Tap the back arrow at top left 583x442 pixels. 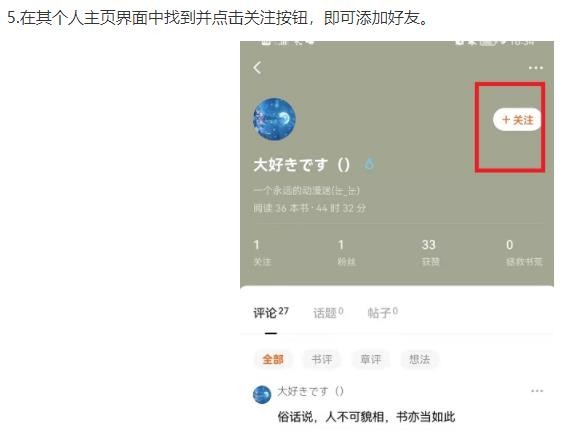coord(257,68)
